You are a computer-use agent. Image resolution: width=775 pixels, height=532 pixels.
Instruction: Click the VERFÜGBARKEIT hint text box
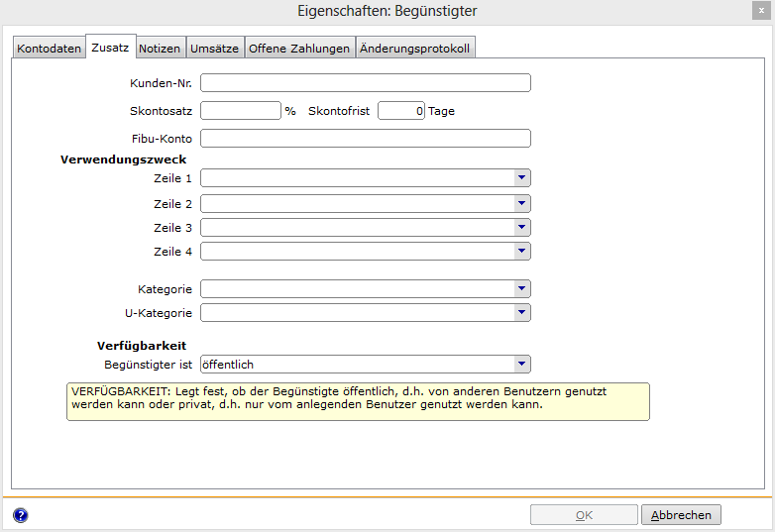pyautogui.click(x=358, y=401)
